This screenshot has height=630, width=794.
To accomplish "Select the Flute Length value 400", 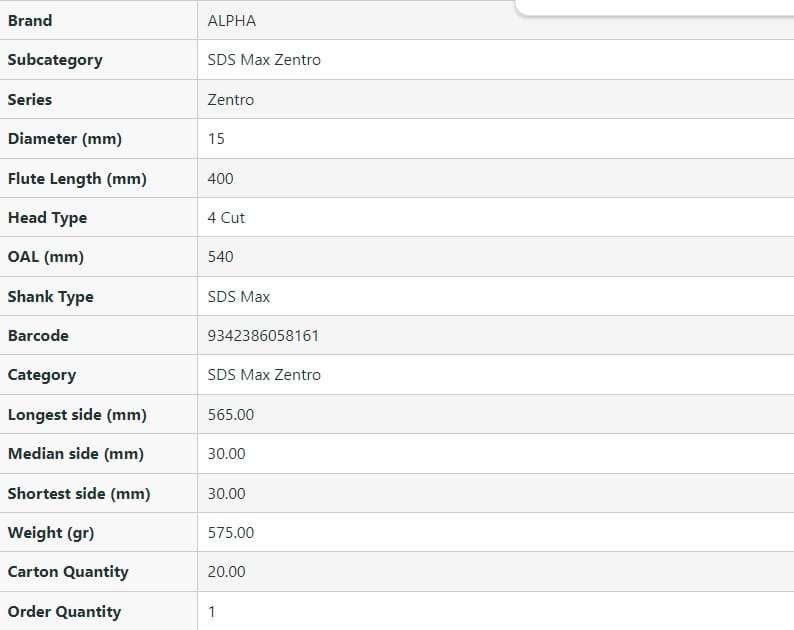I will click(x=220, y=179).
